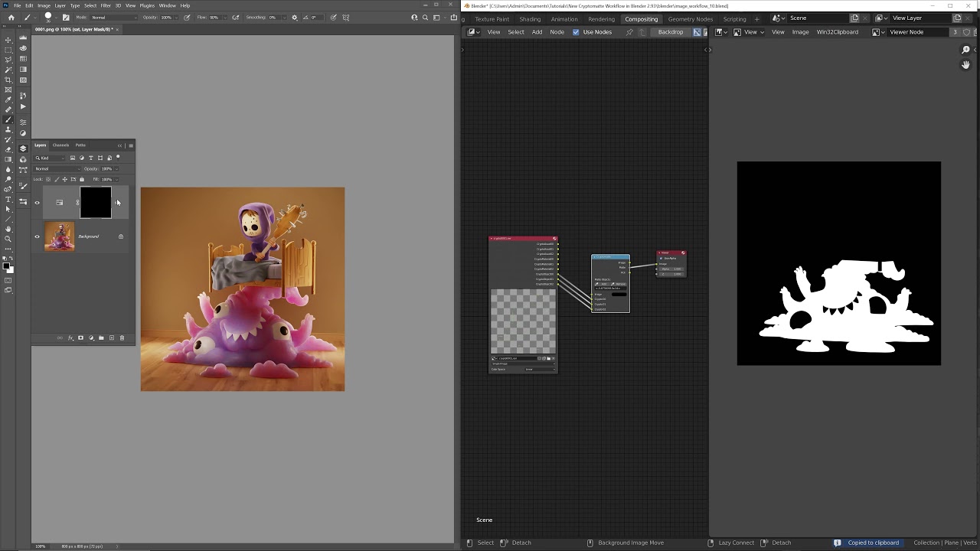Select the Lasso tool
This screenshot has height=551, width=980.
point(8,60)
